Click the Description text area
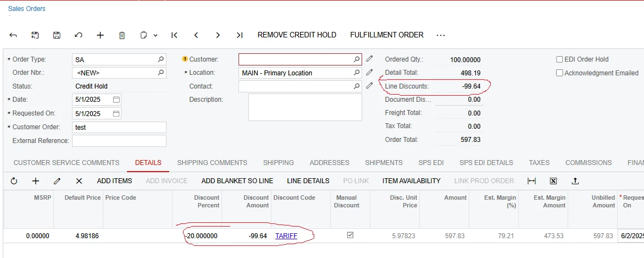This screenshot has height=258, width=644. pyautogui.click(x=305, y=107)
